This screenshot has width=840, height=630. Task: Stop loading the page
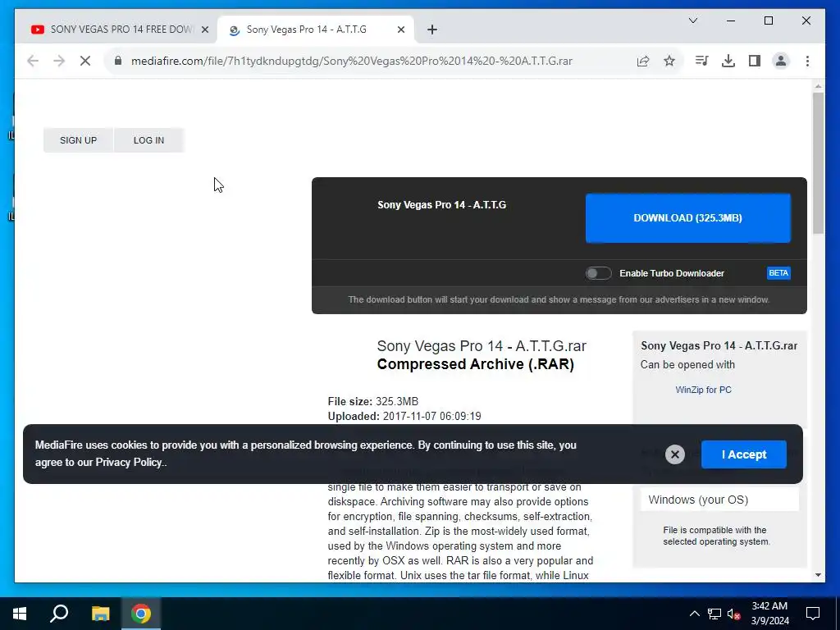coord(85,61)
